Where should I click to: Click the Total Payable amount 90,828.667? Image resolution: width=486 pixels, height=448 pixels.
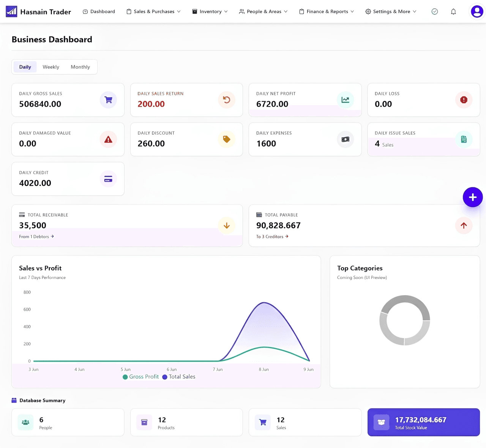278,225
